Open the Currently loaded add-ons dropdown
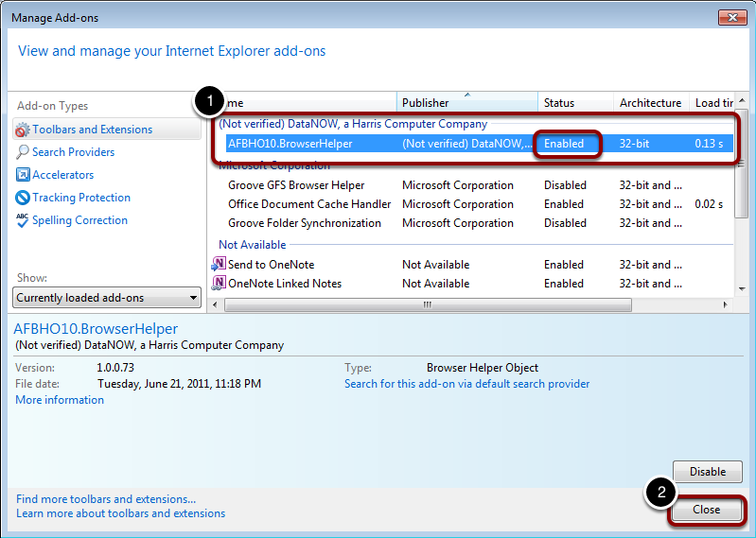 pos(107,298)
